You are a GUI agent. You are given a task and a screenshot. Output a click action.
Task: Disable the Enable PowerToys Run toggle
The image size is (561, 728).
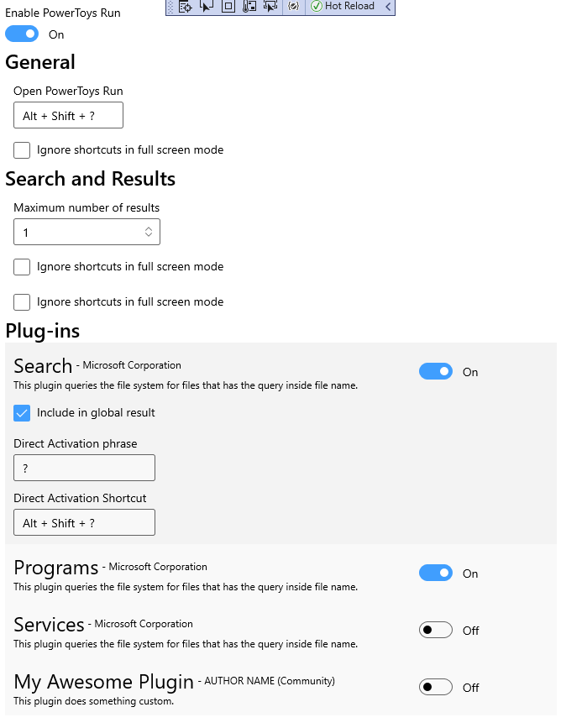coord(22,34)
